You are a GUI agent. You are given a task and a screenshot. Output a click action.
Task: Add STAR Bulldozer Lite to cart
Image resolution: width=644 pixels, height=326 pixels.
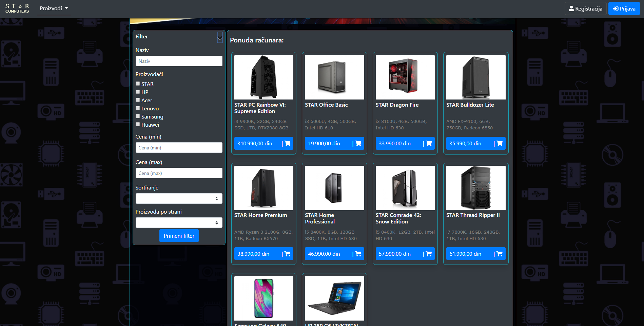pos(500,143)
